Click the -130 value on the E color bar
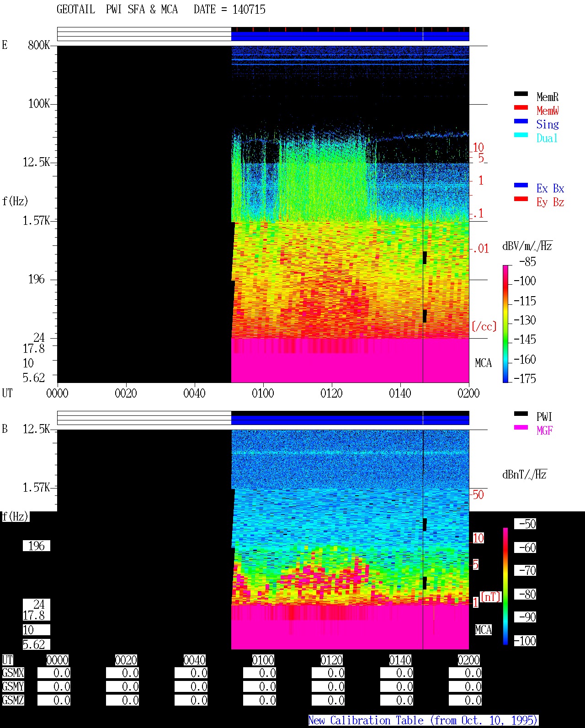 tap(525, 320)
